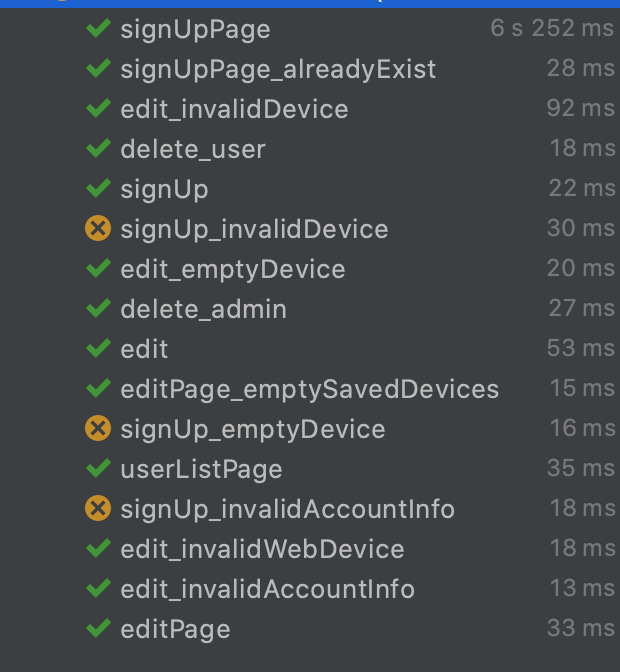Click the 53 ms duration value
This screenshot has height=672, width=620.
pyautogui.click(x=581, y=349)
